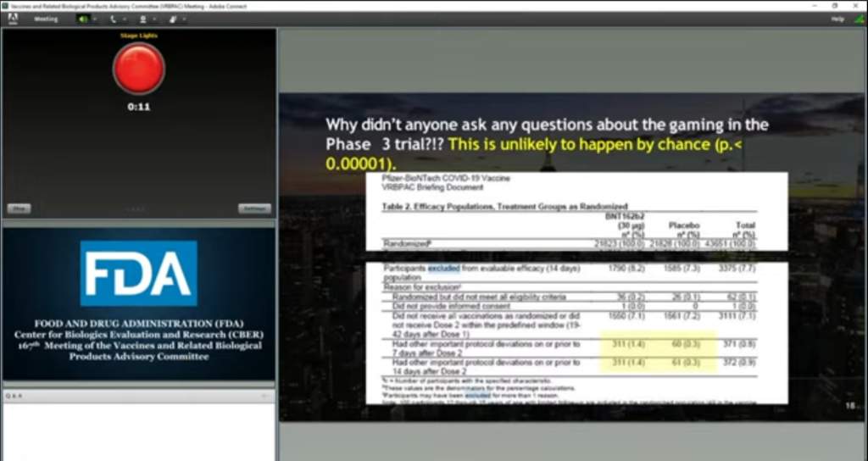The width and height of the screenshot is (868, 461).
Task: Click the FDA logo in the share pod
Action: [138, 273]
